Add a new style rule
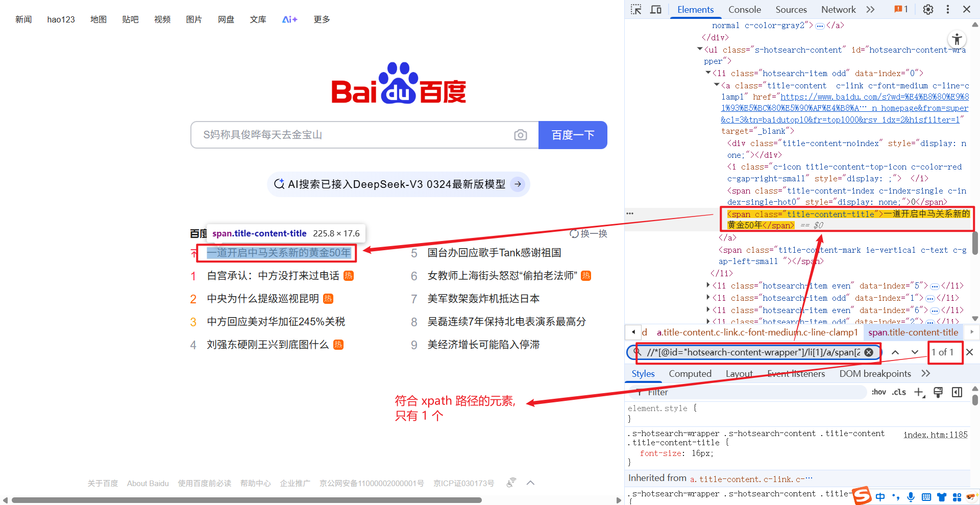The height and width of the screenshot is (505, 980). [x=919, y=392]
